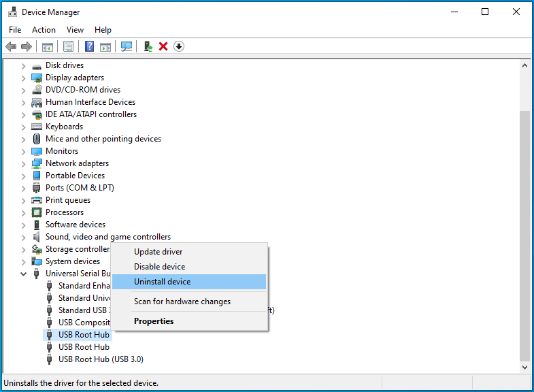The height and width of the screenshot is (392, 534).
Task: Choose Uninstall device from context menu
Action: [162, 282]
